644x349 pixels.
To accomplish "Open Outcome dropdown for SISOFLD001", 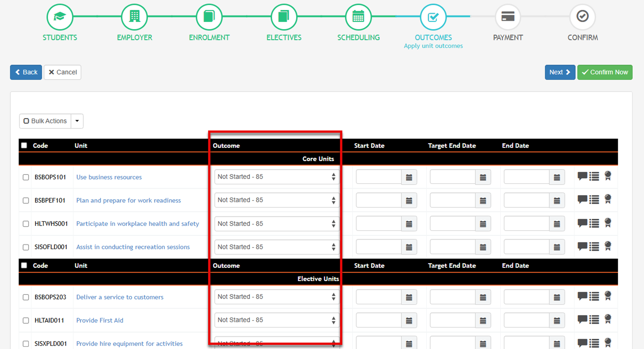I will tap(277, 247).
